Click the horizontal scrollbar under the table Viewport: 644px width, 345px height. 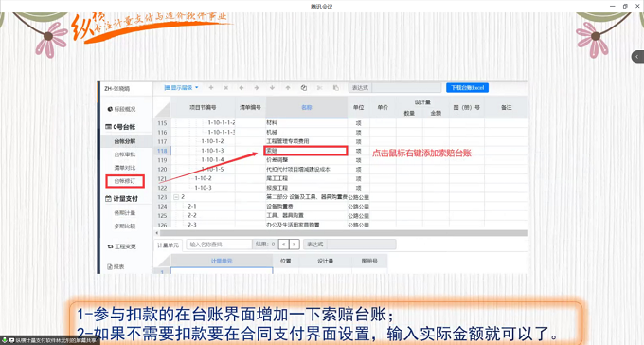coord(342,233)
